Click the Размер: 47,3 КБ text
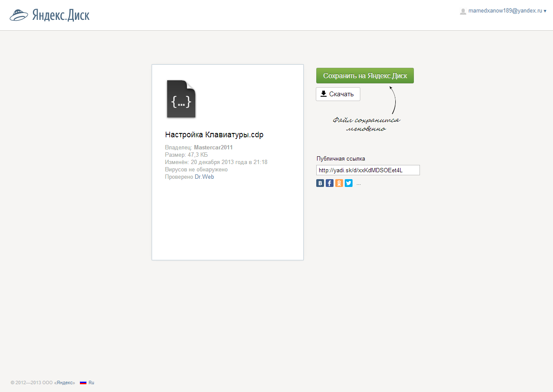This screenshot has width=553, height=392. point(187,155)
